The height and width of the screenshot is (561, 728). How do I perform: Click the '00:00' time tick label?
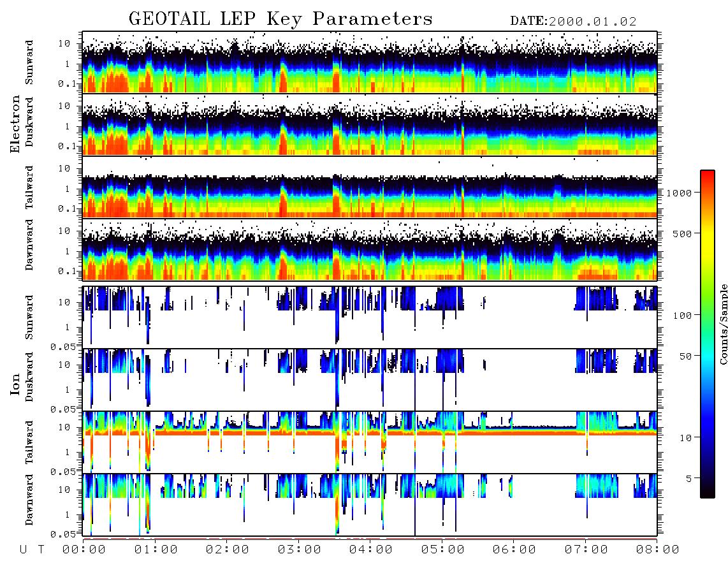pyautogui.click(x=84, y=550)
